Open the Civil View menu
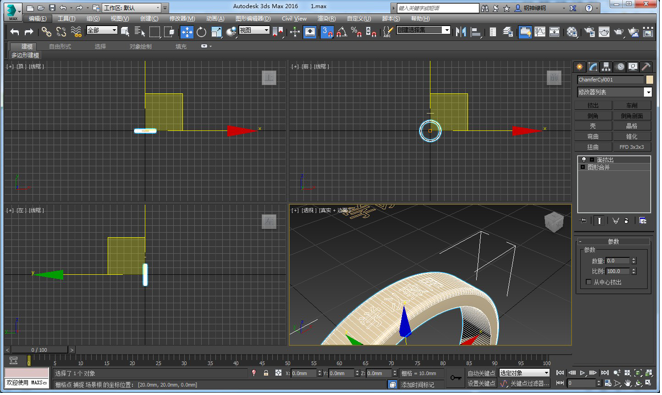 [294, 19]
